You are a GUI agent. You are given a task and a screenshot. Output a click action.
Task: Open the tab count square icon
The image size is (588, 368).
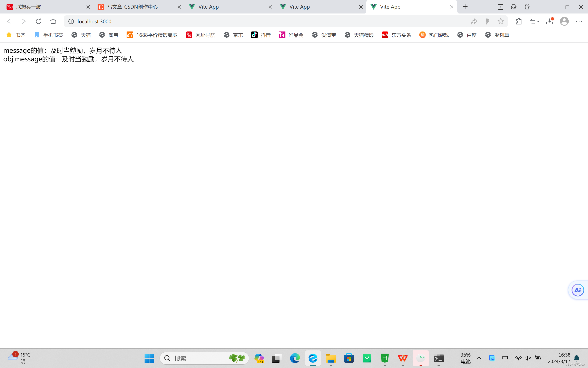pyautogui.click(x=500, y=7)
